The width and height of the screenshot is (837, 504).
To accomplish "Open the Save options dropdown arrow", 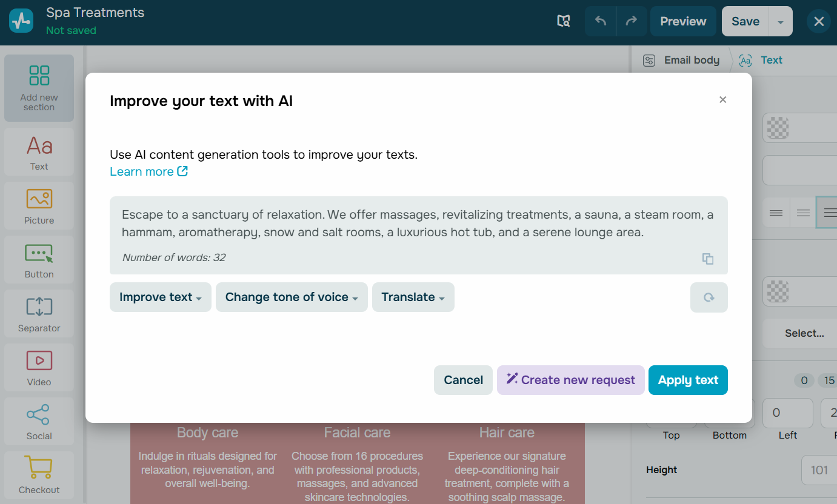I will click(781, 22).
